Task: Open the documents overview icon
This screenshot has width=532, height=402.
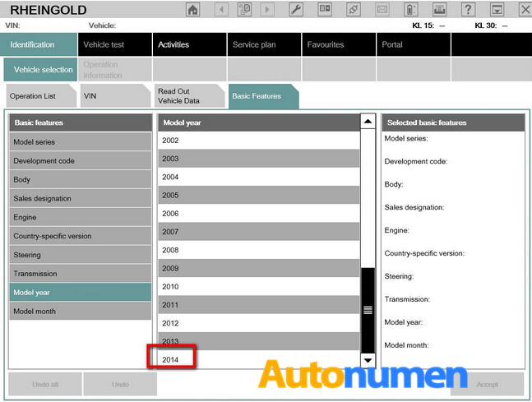Action: (244, 10)
